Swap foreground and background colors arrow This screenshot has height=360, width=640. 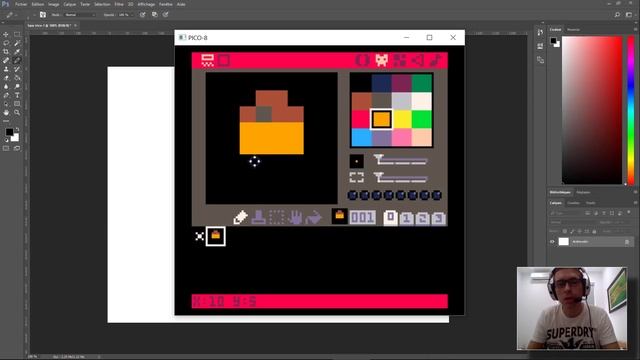17,129
